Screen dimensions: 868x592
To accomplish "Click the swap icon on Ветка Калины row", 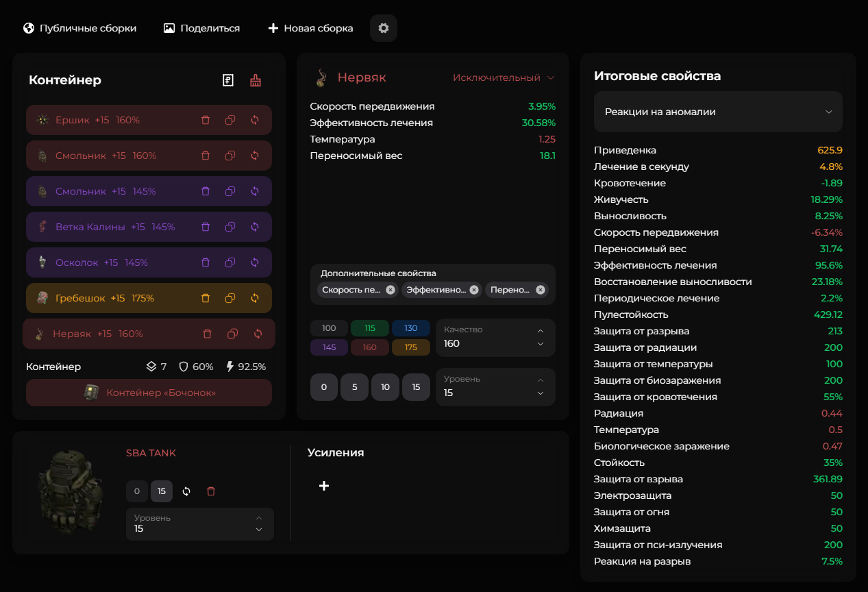I will (x=255, y=227).
